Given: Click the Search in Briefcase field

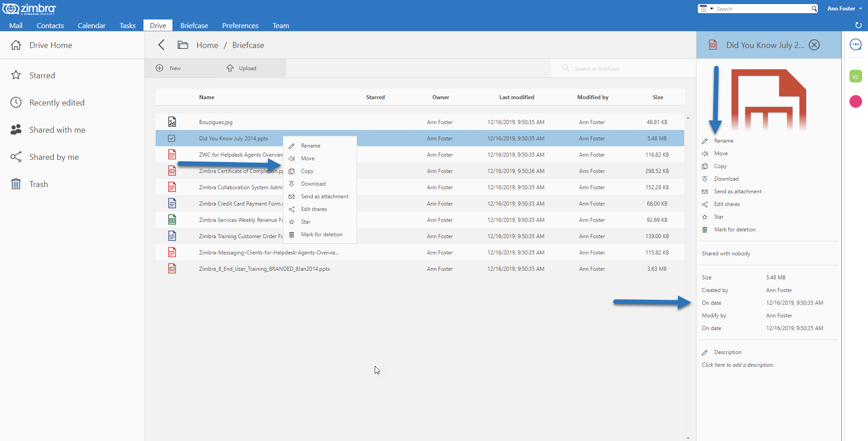Looking at the screenshot, I should click(x=623, y=68).
